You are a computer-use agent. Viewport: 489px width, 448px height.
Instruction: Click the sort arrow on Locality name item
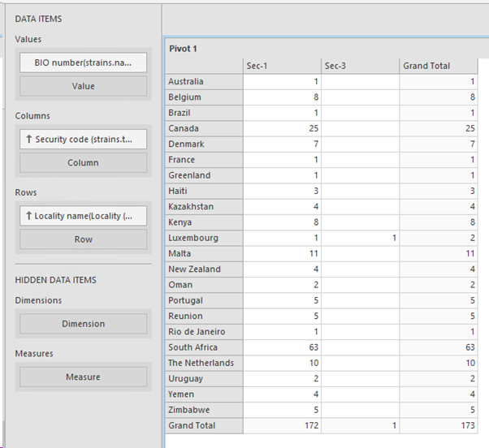click(29, 217)
